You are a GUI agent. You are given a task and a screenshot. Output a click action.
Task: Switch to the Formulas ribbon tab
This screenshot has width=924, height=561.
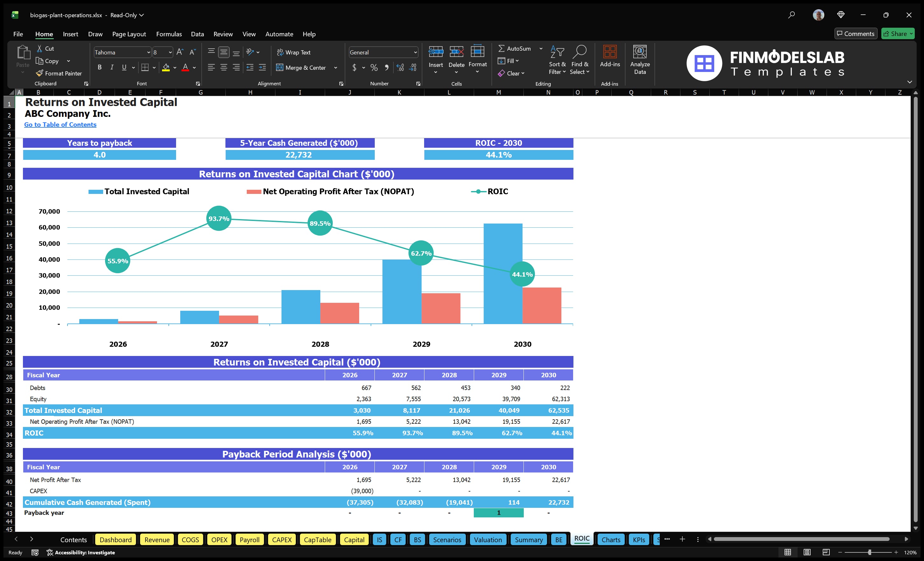169,34
